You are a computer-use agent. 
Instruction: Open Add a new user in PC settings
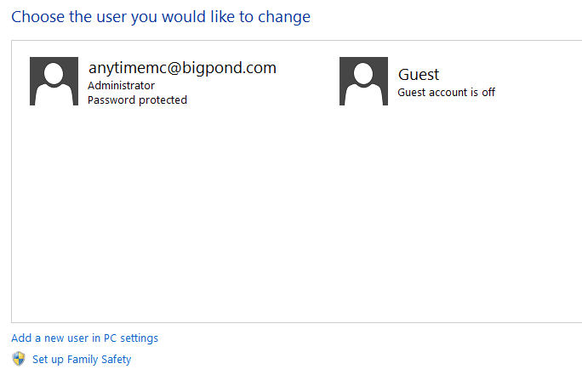coord(84,338)
